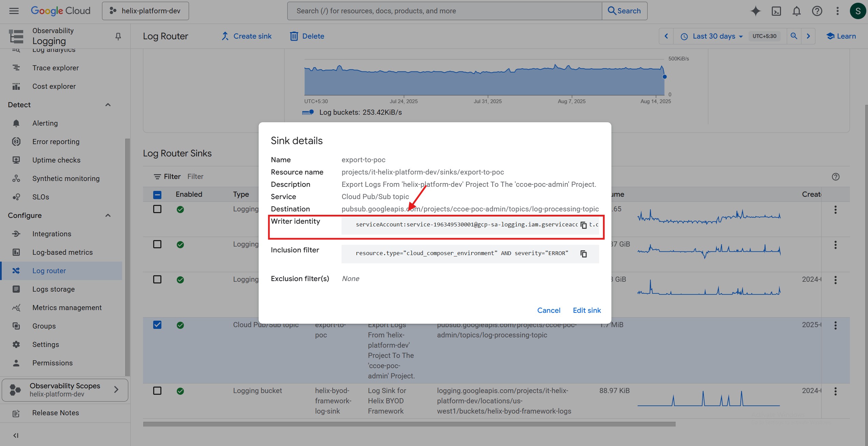Open Cloud Shell terminal icon
The height and width of the screenshot is (446, 868).
776,11
